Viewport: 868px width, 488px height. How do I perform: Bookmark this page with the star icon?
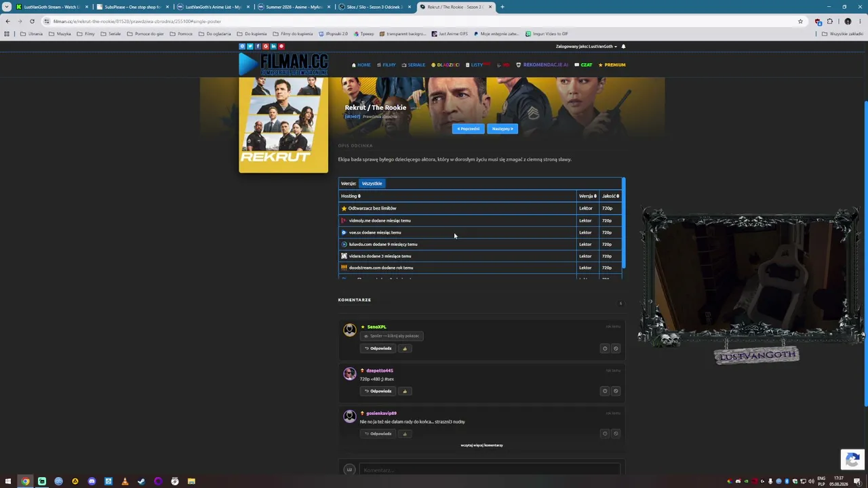pos(800,21)
